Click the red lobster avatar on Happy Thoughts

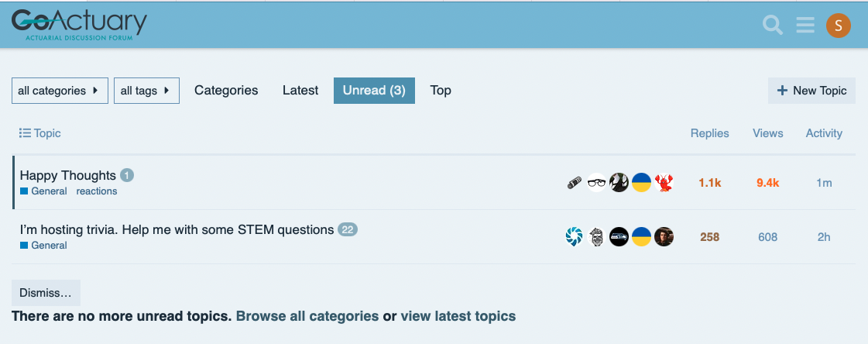[664, 183]
